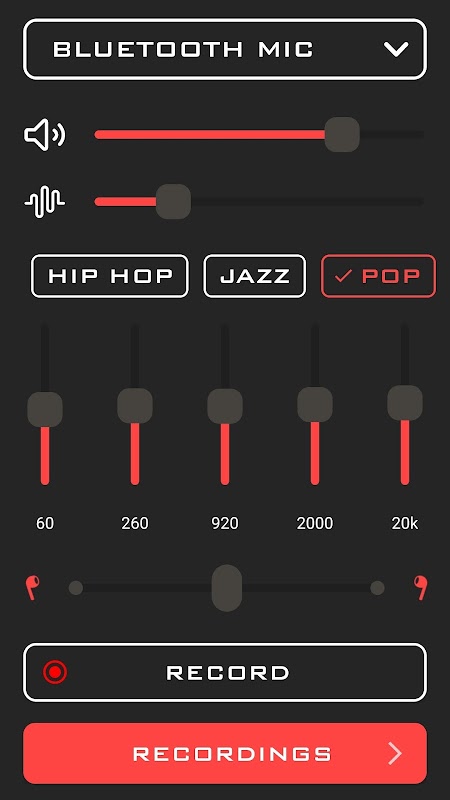This screenshot has height=800, width=450.
Task: Click the left-right balance slider knob
Action: (x=227, y=588)
